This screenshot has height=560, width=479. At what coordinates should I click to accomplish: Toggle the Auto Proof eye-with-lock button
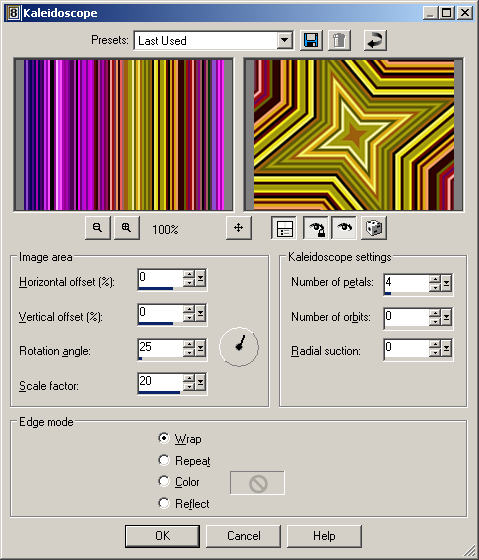tap(316, 228)
